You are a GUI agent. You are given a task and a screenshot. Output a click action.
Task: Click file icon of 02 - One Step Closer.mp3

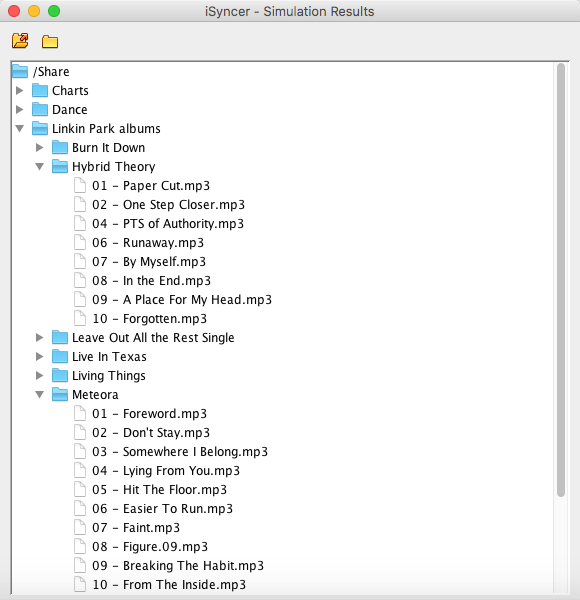tap(80, 204)
